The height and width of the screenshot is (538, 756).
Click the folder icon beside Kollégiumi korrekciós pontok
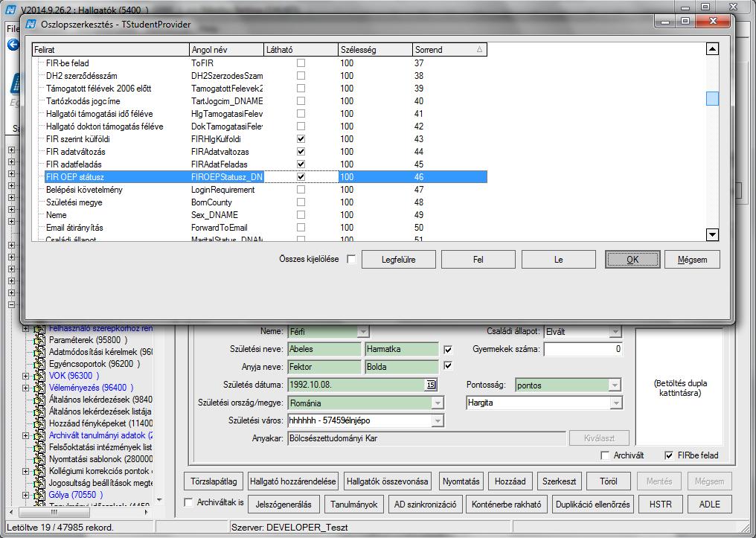pyautogui.click(x=39, y=471)
